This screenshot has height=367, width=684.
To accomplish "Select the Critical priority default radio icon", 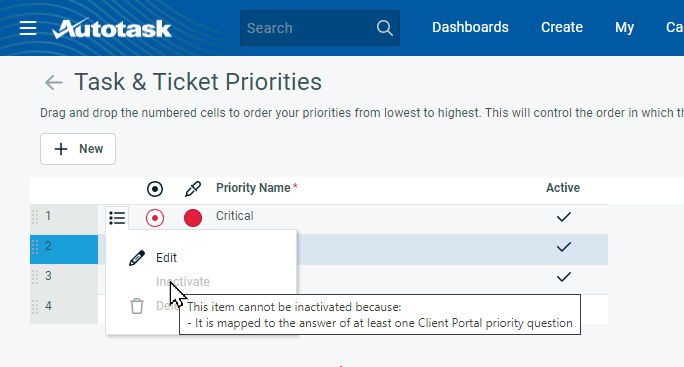I will [155, 218].
